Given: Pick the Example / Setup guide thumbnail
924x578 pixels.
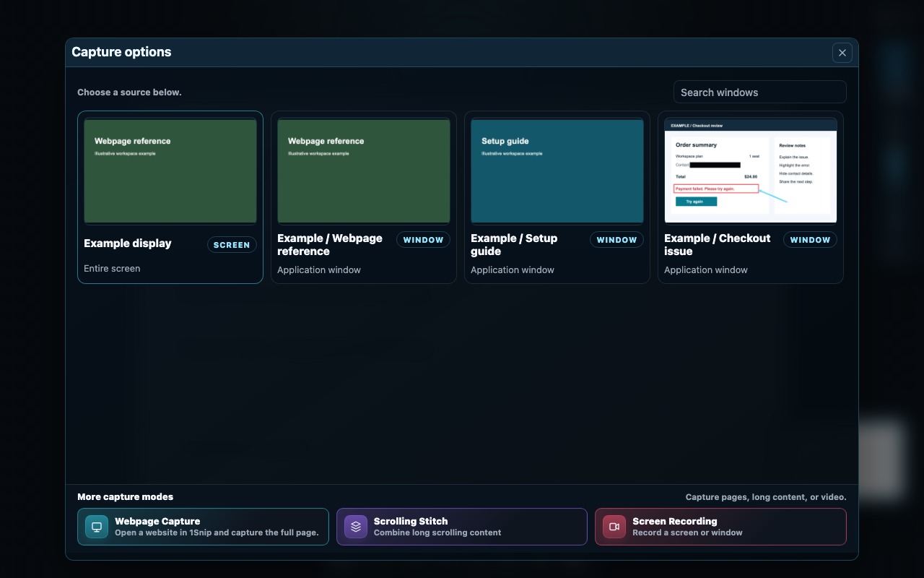Looking at the screenshot, I should click(557, 171).
